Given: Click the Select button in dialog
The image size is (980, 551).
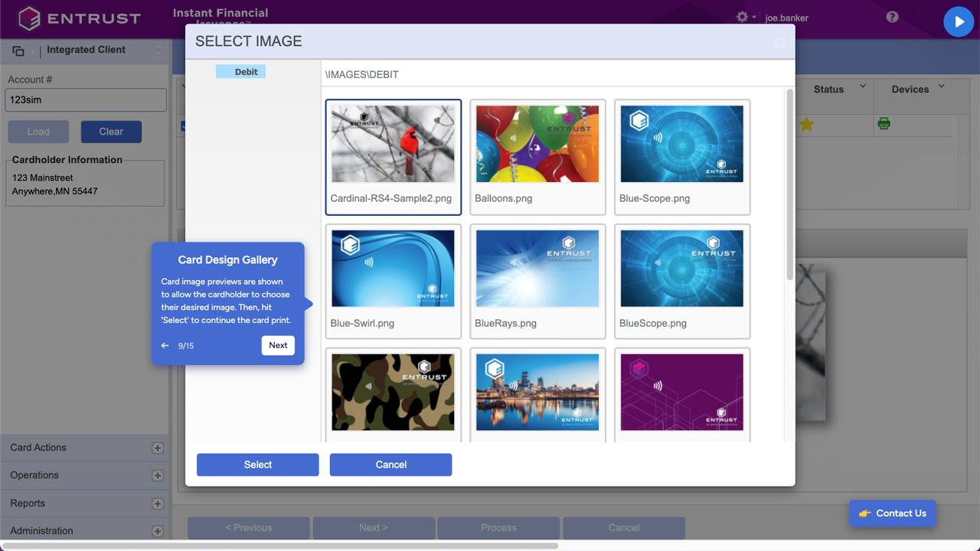Looking at the screenshot, I should pyautogui.click(x=258, y=465).
